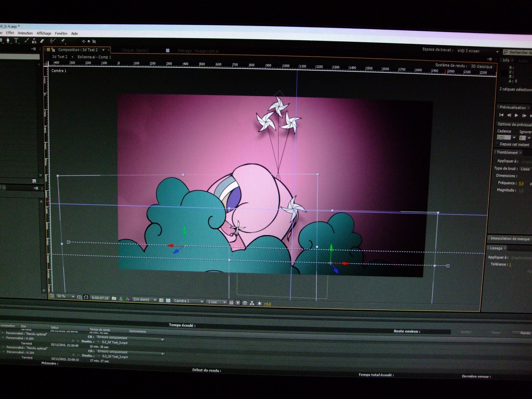Click the pixel aspect ratio correction icon

[x=231, y=303]
